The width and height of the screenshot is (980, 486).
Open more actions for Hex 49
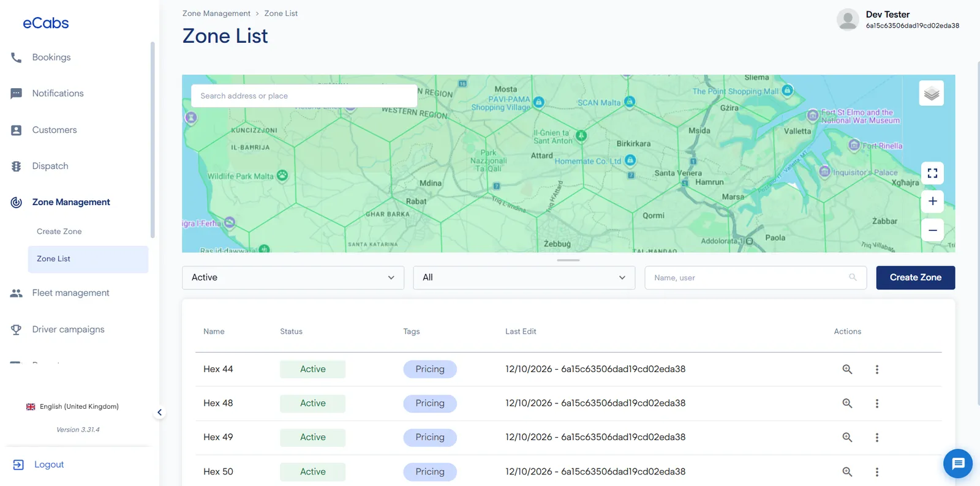tap(876, 437)
